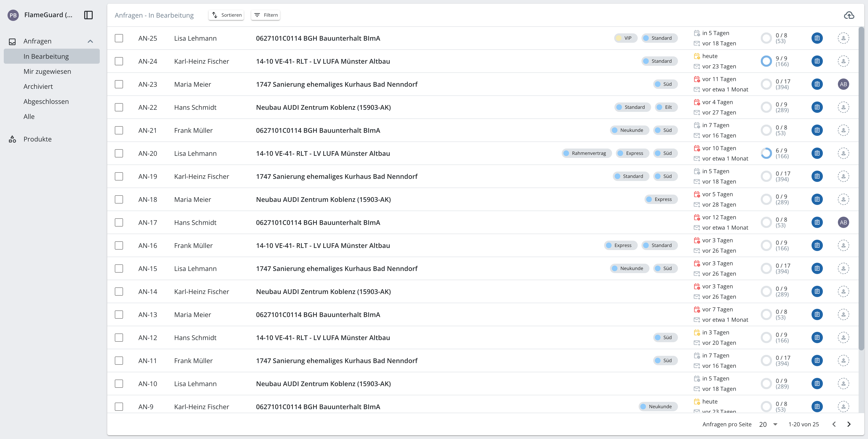Open clipboard details for AN-25
The image size is (868, 439).
[817, 38]
